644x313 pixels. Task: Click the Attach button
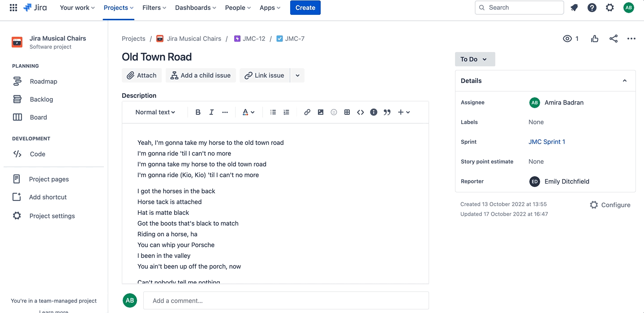pyautogui.click(x=142, y=75)
